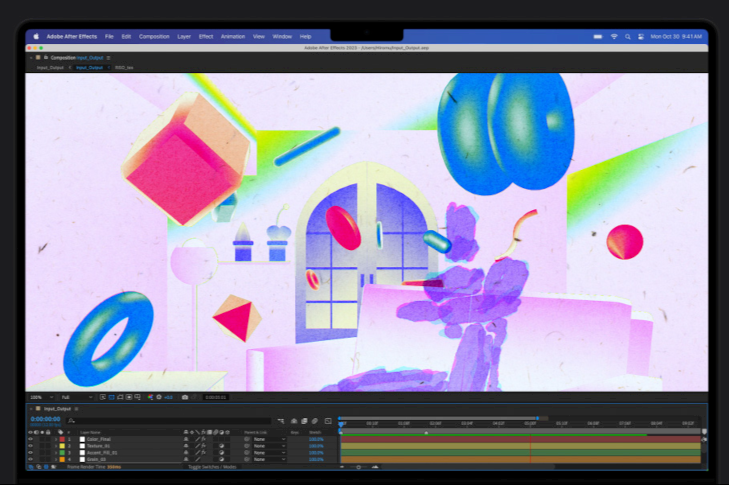Toggle Fast Previews icon in viewer footer
The image size is (729, 485).
click(103, 397)
